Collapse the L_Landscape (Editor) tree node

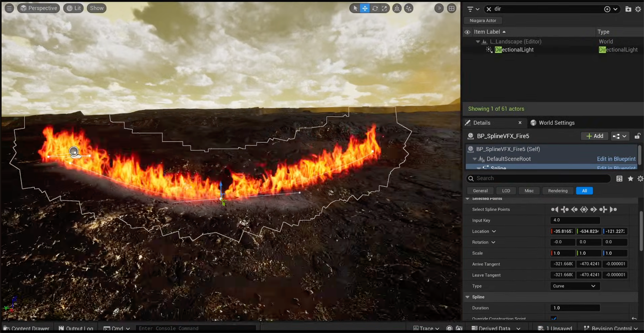(x=478, y=42)
